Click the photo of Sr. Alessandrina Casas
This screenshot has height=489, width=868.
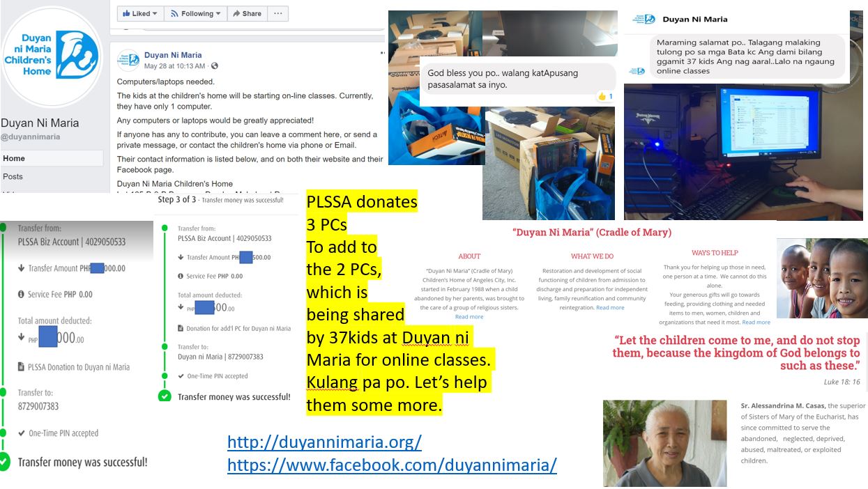664,443
